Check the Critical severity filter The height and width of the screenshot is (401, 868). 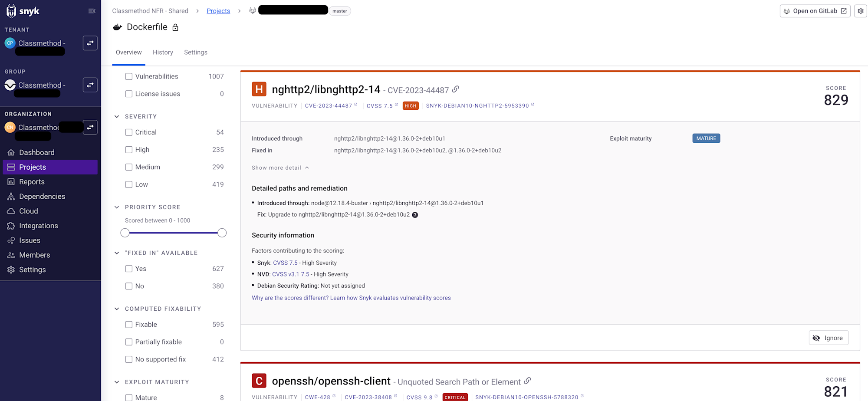pyautogui.click(x=129, y=132)
